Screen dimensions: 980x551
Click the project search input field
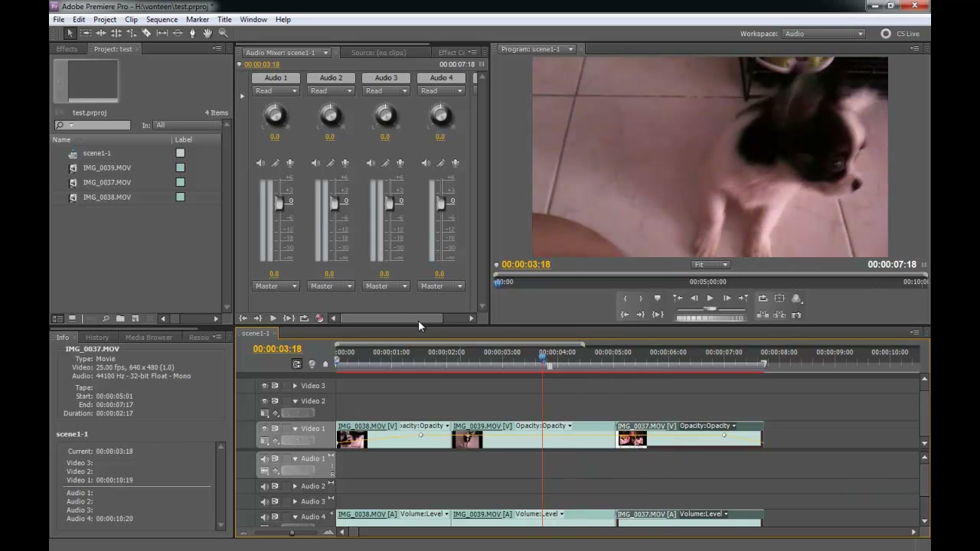(x=93, y=126)
